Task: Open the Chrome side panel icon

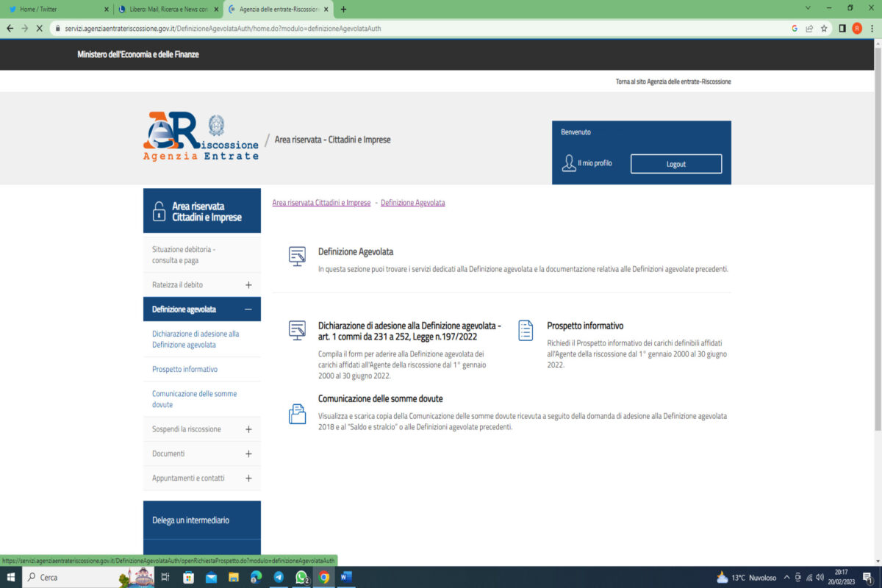Action: 842,29
